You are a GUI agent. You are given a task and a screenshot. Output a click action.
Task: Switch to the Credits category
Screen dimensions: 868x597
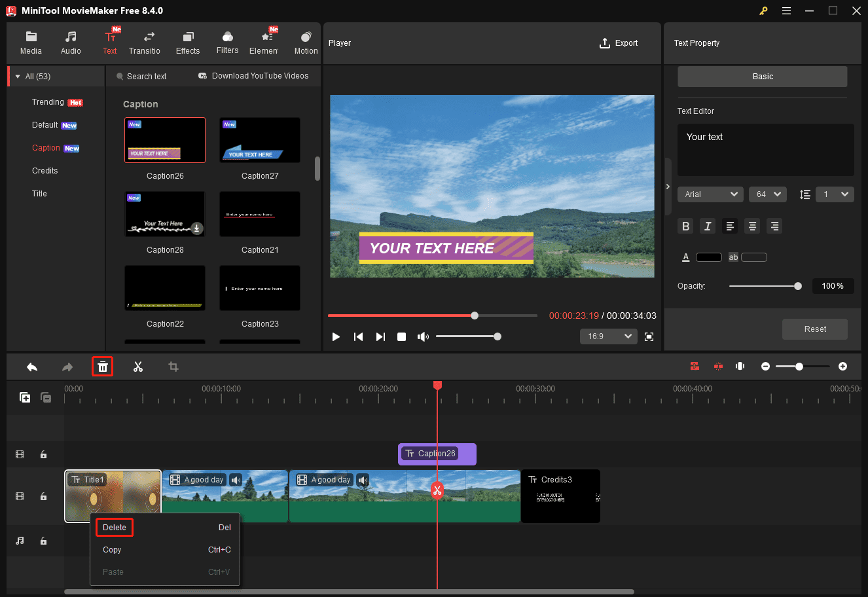(45, 170)
